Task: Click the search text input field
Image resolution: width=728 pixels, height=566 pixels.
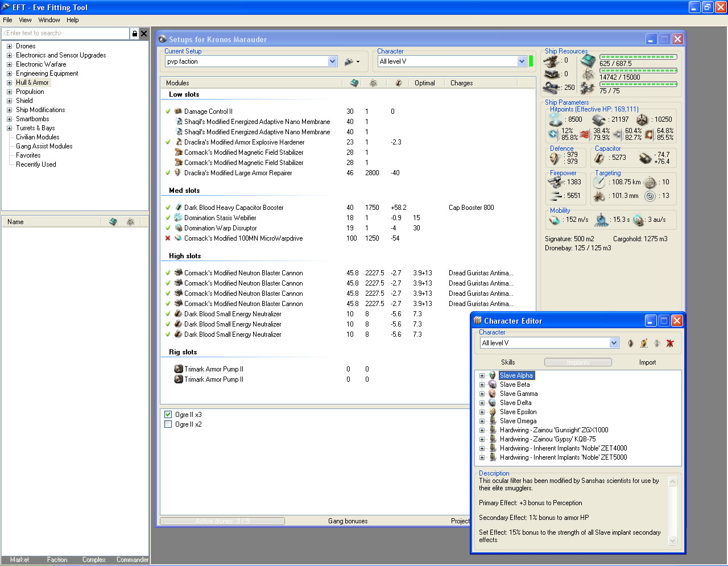Action: [65, 34]
